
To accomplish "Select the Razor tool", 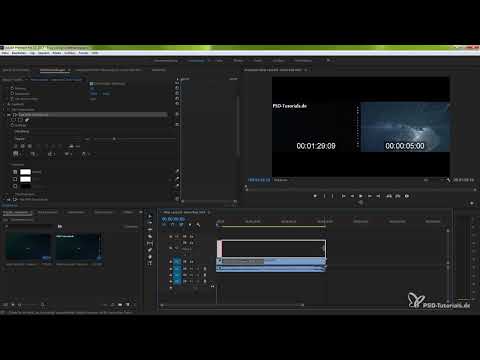I will point(150,236).
